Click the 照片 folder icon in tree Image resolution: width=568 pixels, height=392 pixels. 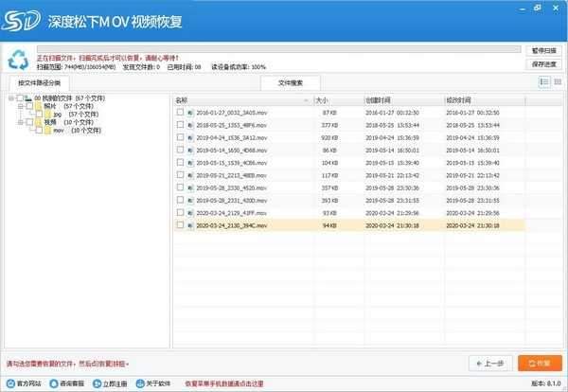(x=39, y=106)
